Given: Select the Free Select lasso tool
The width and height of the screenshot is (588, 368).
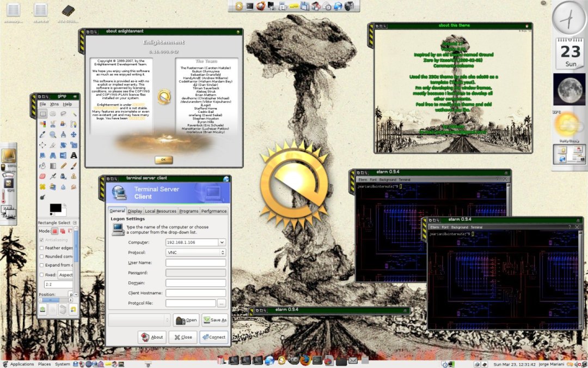Looking at the screenshot, I should 63,114.
